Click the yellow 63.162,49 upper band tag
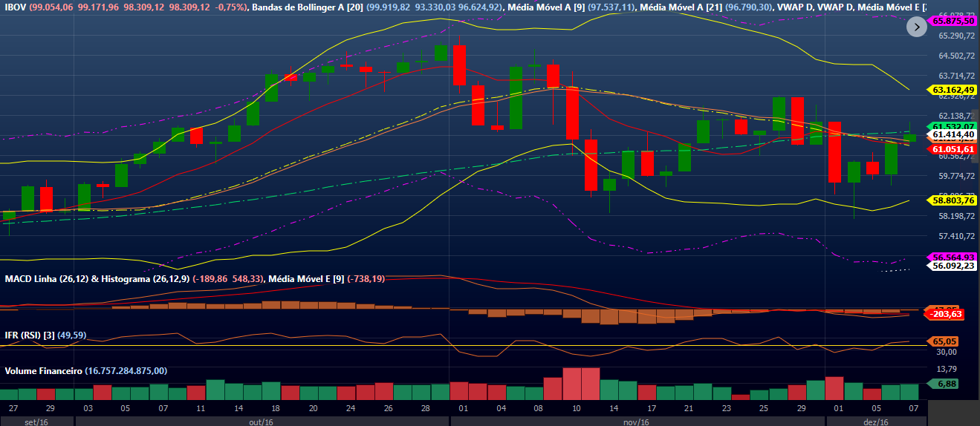 [953, 90]
